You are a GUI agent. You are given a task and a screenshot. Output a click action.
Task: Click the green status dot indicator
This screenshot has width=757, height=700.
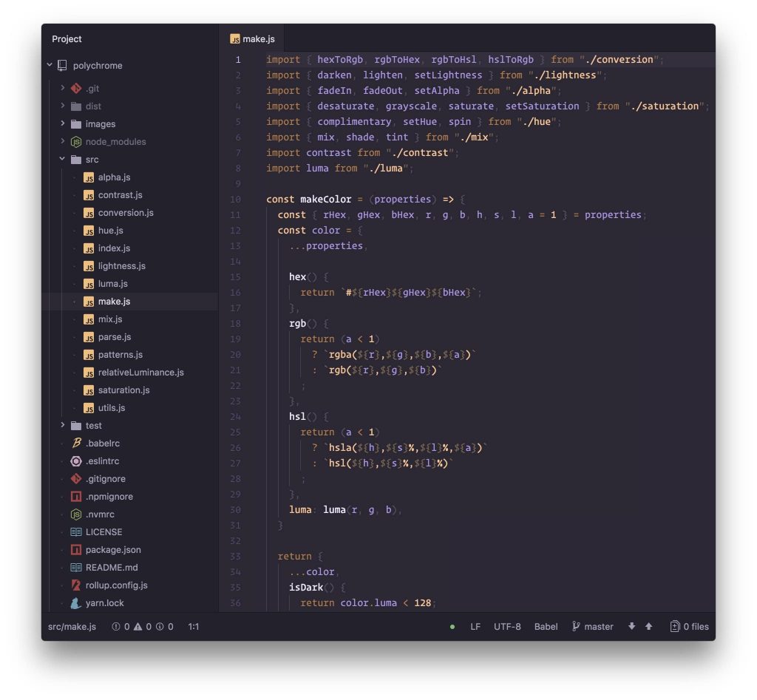452,627
